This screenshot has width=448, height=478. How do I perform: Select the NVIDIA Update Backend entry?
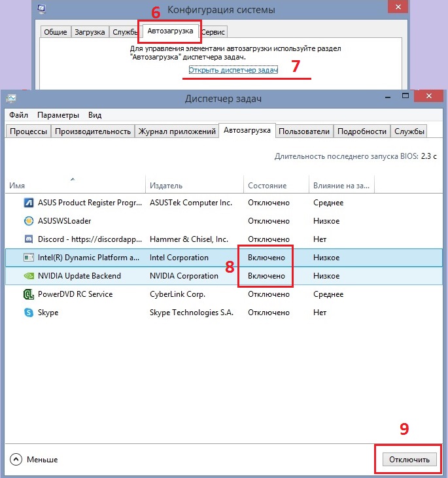click(x=79, y=276)
